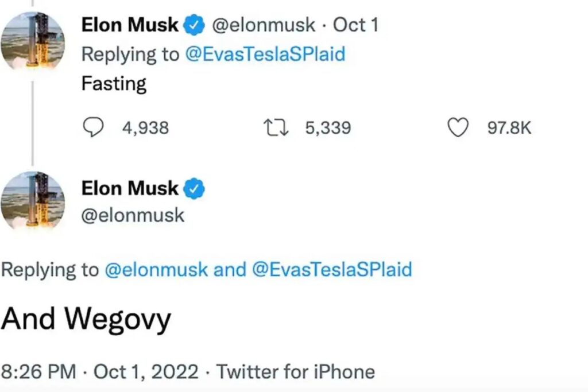Click the verified badge in the bottom tweet
The image size is (588, 392).
pyautogui.click(x=195, y=188)
